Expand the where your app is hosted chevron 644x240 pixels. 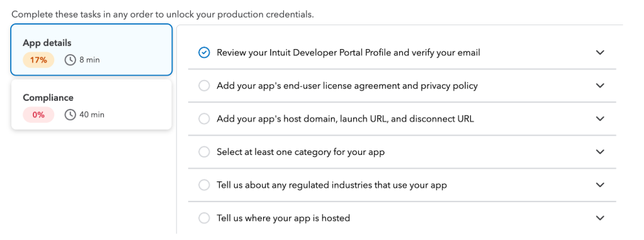[600, 218]
